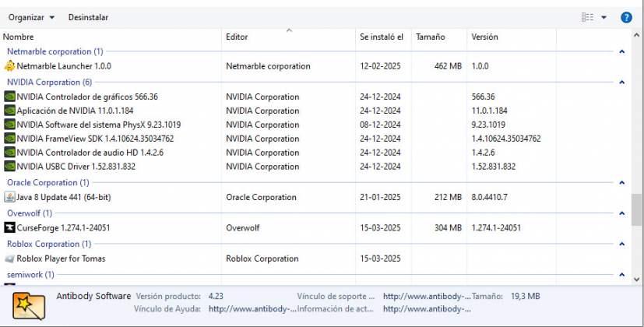Collapse the Roblox Corporation group chevron

(622, 244)
